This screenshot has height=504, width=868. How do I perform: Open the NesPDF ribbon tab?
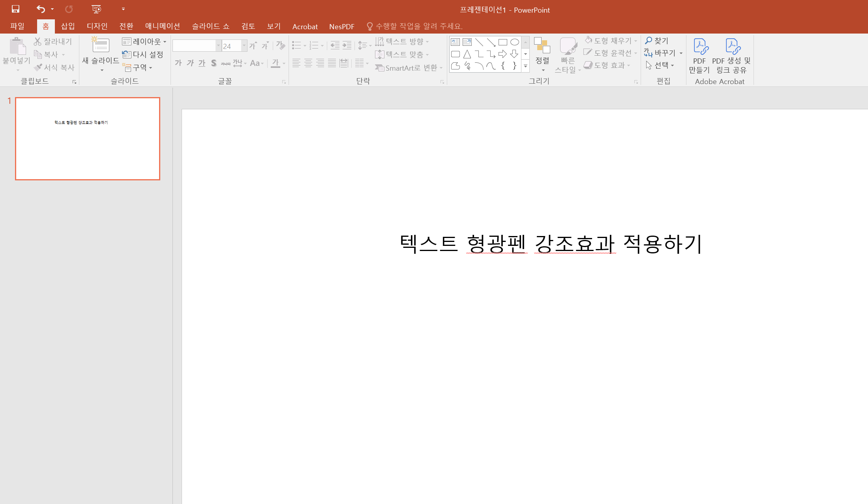coord(342,26)
